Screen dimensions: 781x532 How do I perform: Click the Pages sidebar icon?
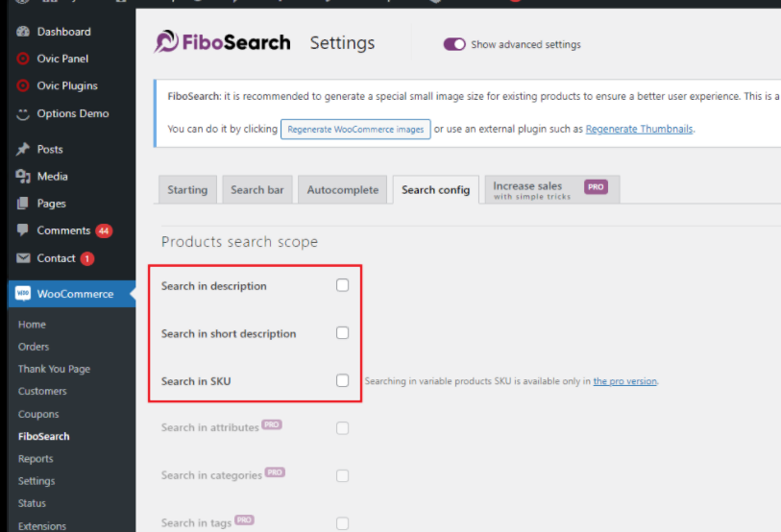[x=23, y=204]
